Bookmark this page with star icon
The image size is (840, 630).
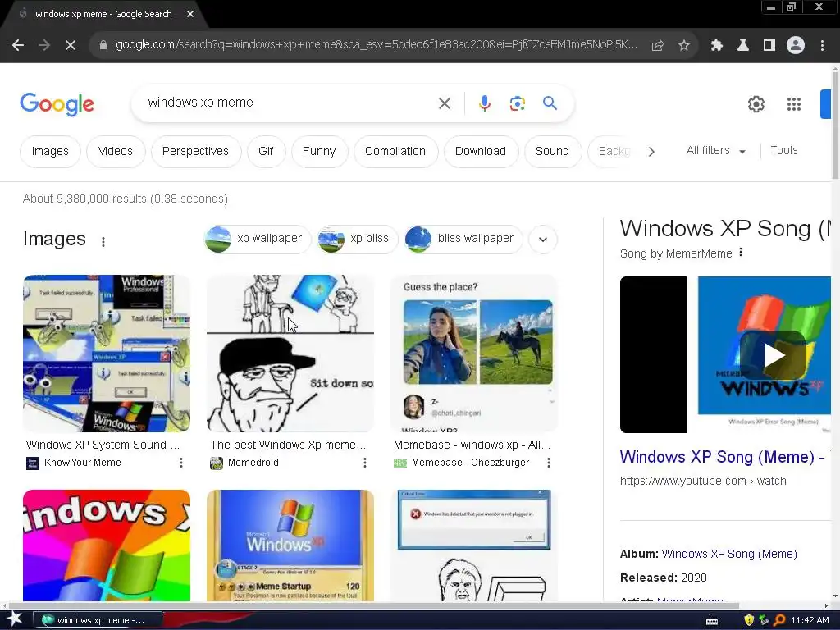683,46
